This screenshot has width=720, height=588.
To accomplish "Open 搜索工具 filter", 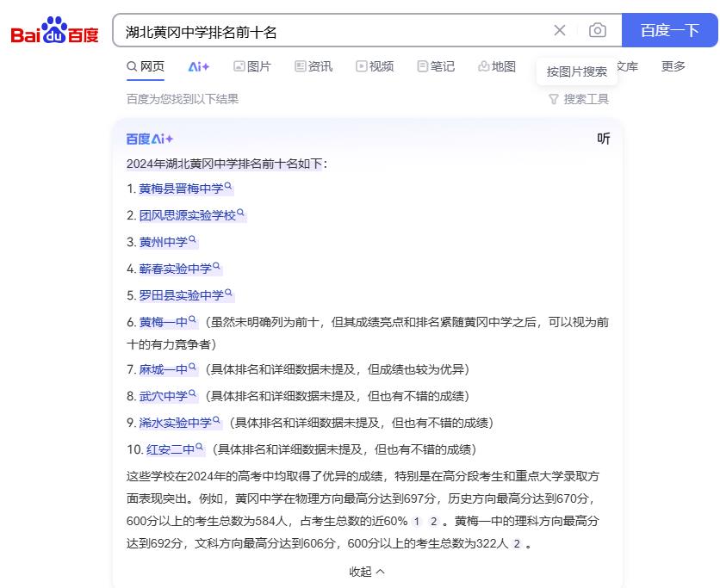I will click(x=579, y=99).
